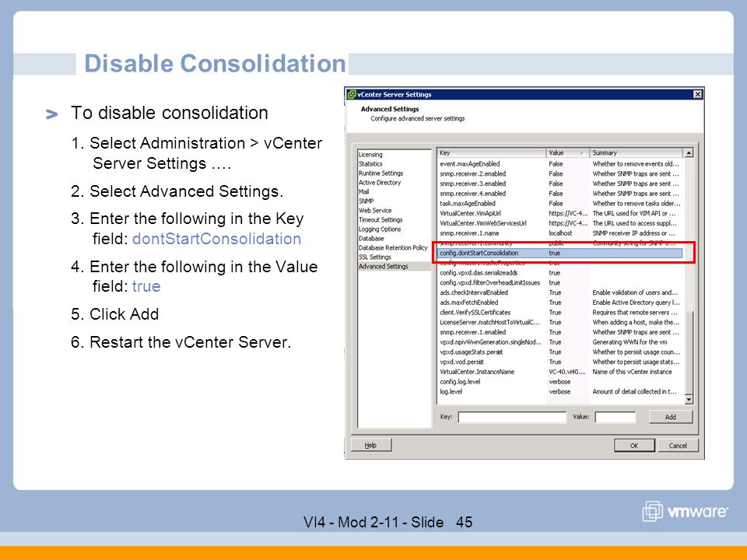Select the snmp.receiver.1.enabled row
747x560 pixels.
point(560,332)
